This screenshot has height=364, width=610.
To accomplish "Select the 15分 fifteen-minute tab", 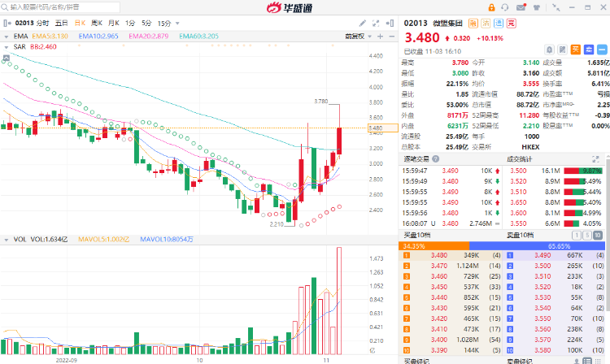I will coord(164,24).
